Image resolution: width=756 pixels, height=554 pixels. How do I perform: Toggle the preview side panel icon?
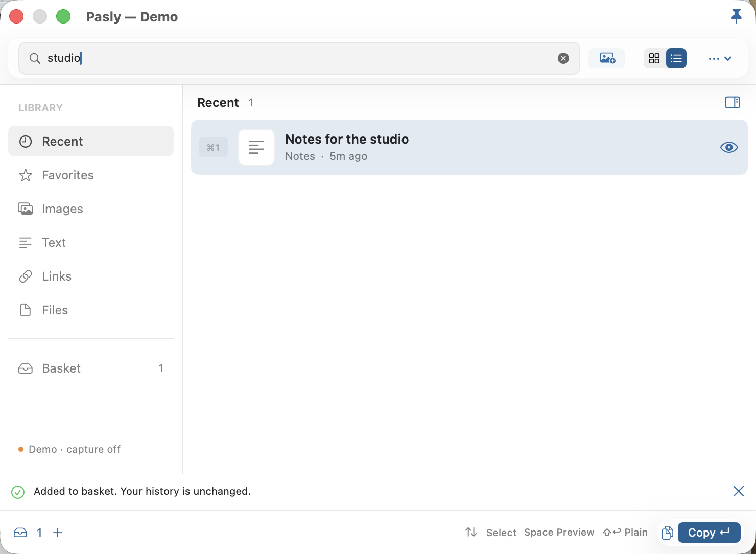coord(733,102)
